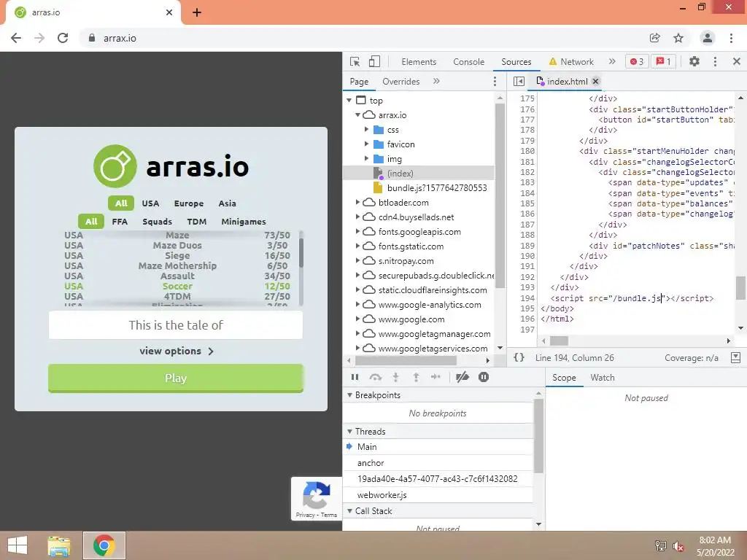This screenshot has height=560, width=747.
Task: Open File Explorer from taskbar
Action: click(59, 545)
